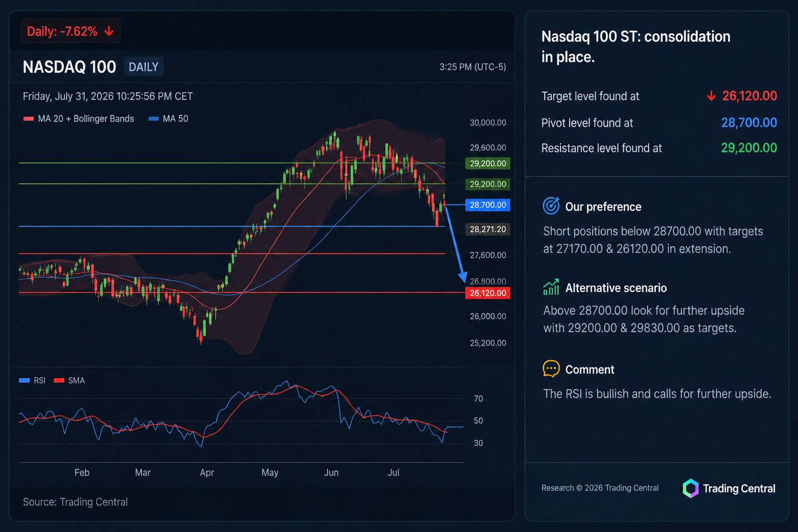Select the Friday, July 31, 2026 date line

[x=108, y=96]
